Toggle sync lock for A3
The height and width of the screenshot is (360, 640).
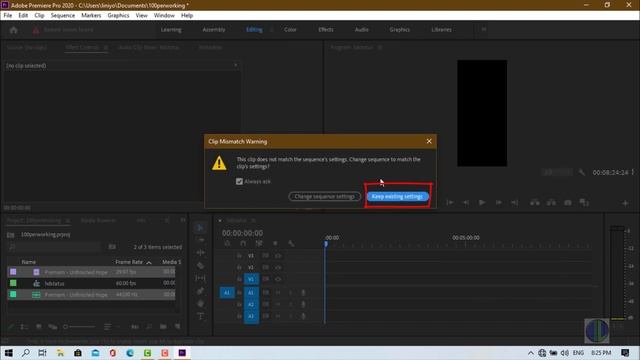tap(265, 316)
